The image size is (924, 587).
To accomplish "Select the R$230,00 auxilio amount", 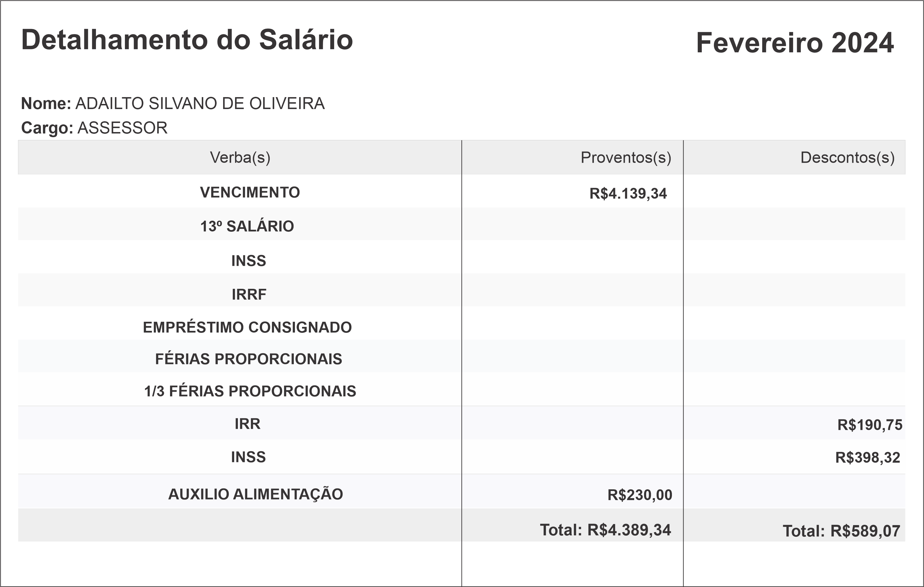I will [640, 495].
